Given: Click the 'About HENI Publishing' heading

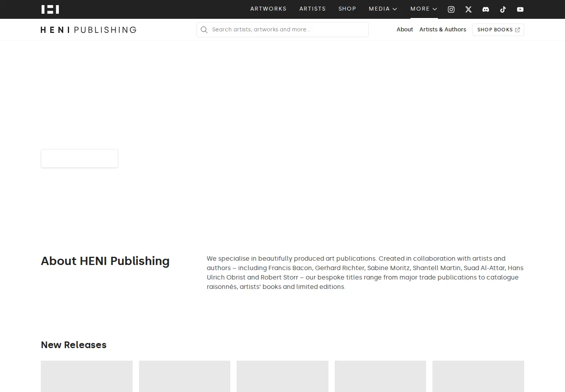Looking at the screenshot, I should pyautogui.click(x=105, y=261).
